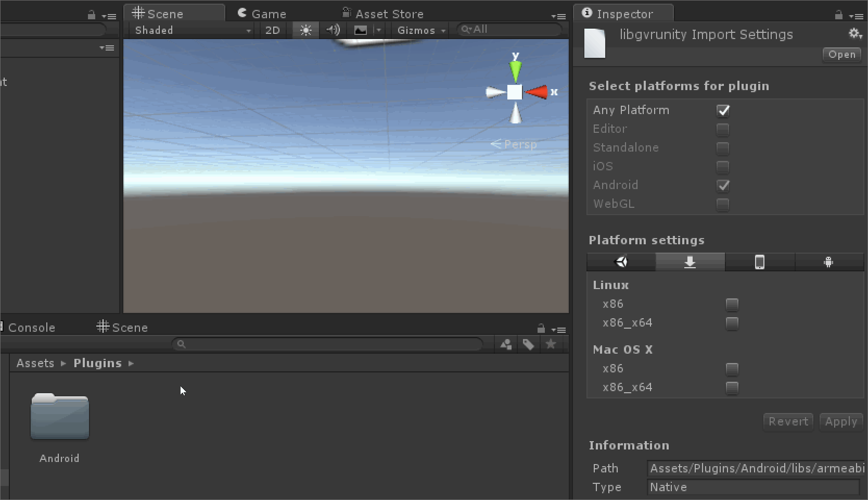The image size is (868, 500).
Task: Click the search by label tag icon
Action: 528,344
